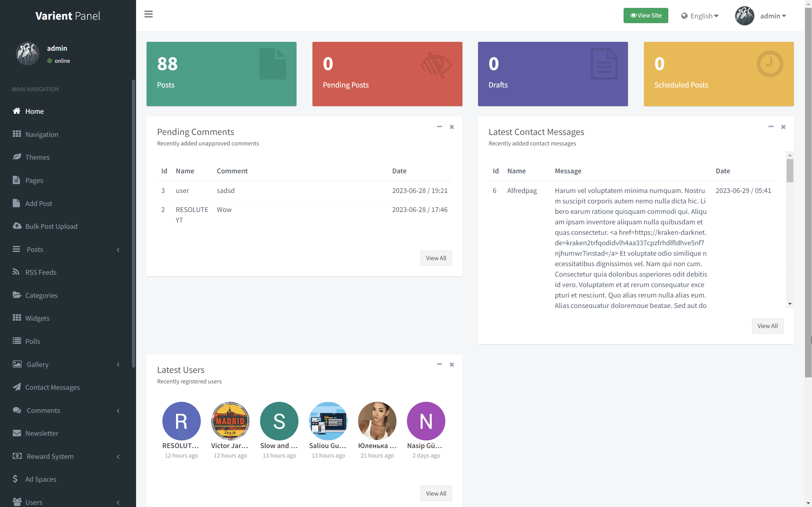Screen dimensions: 812x507
Task: Toggle the sidebar with the hamburger icon
Action: click(149, 15)
